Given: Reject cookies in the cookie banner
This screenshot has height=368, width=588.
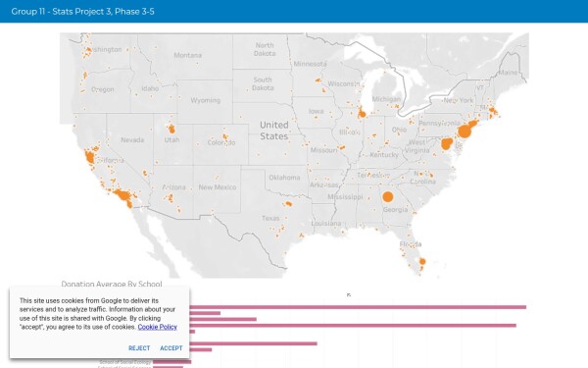Looking at the screenshot, I should coord(139,348).
